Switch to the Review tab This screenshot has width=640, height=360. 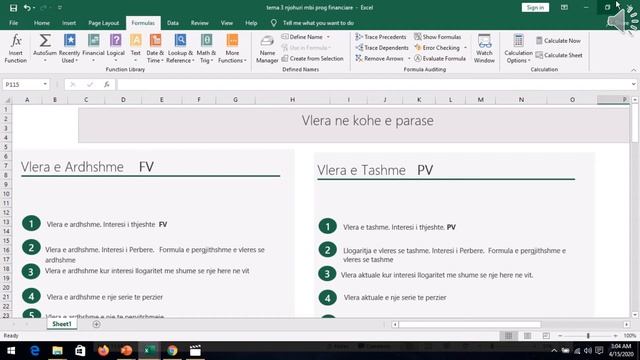click(x=200, y=23)
